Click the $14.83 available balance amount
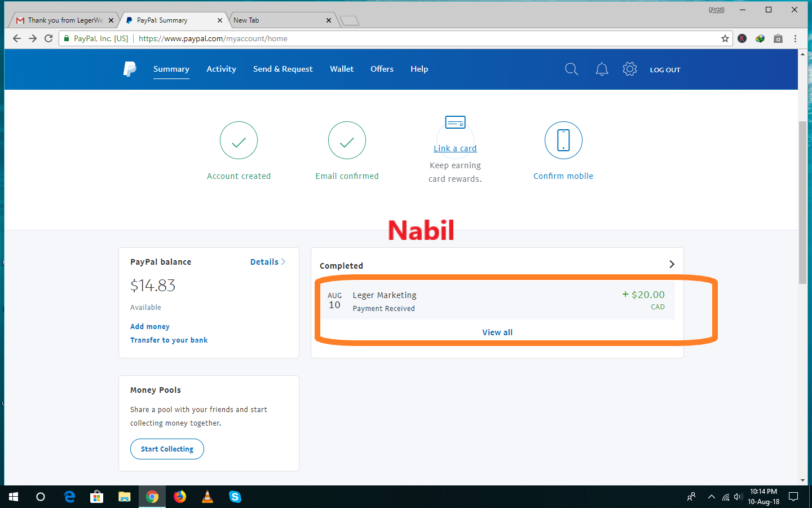 point(153,286)
